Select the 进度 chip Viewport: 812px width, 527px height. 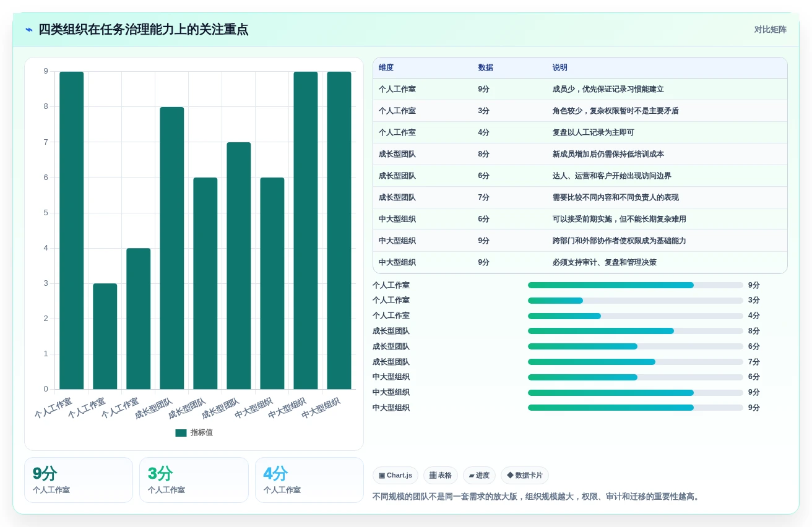click(x=479, y=475)
